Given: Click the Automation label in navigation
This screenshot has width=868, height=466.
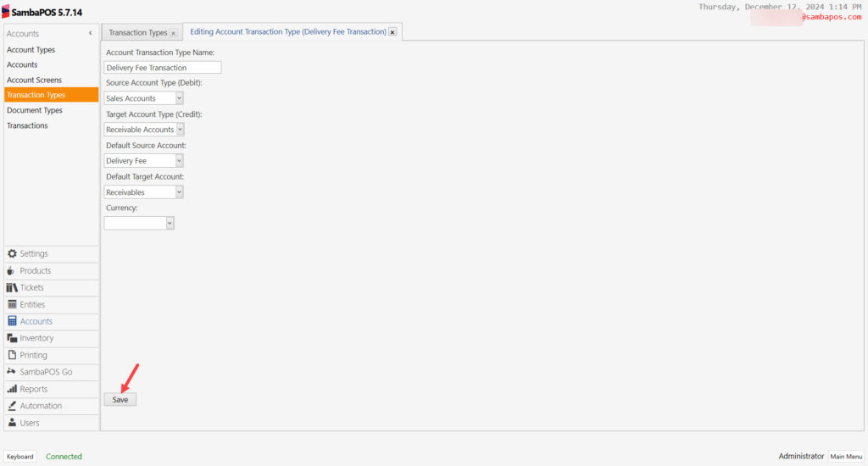Looking at the screenshot, I should [41, 406].
